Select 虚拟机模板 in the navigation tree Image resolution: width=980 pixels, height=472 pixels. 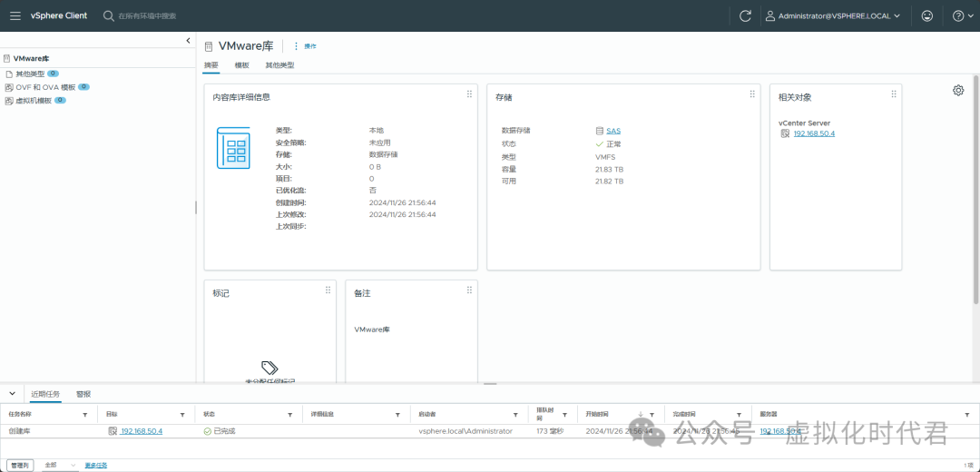click(34, 101)
